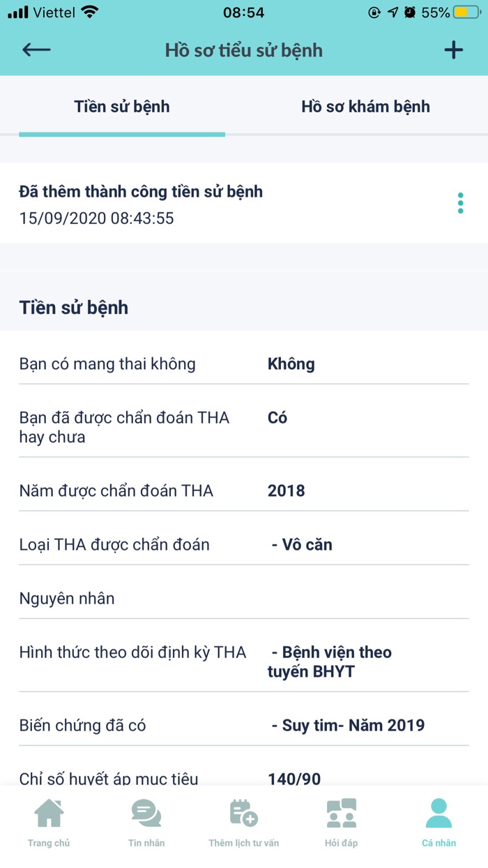The width and height of the screenshot is (488, 868).
Task: Select the Suy tim- Năm 2019 complication entry
Action: point(346,724)
